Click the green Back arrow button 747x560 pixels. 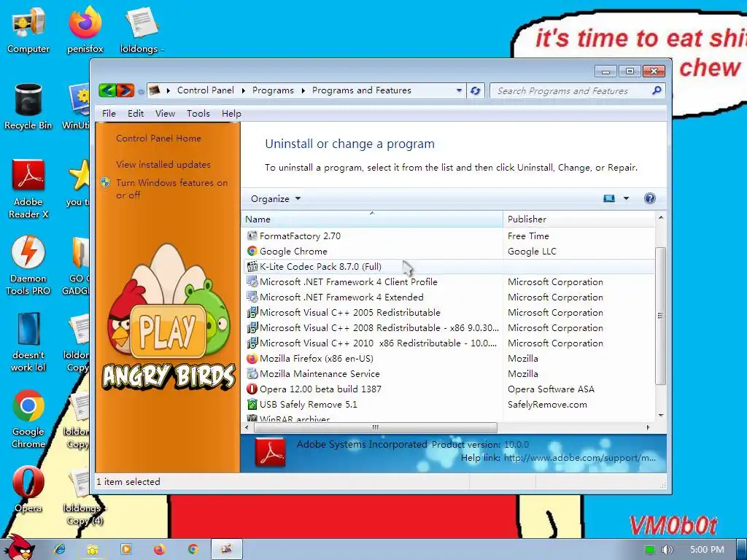107,90
